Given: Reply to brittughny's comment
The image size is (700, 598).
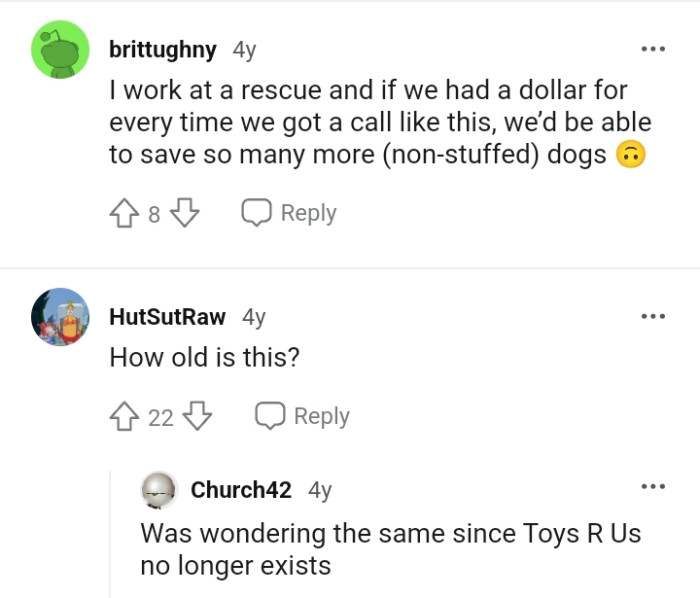Looking at the screenshot, I should point(289,213).
